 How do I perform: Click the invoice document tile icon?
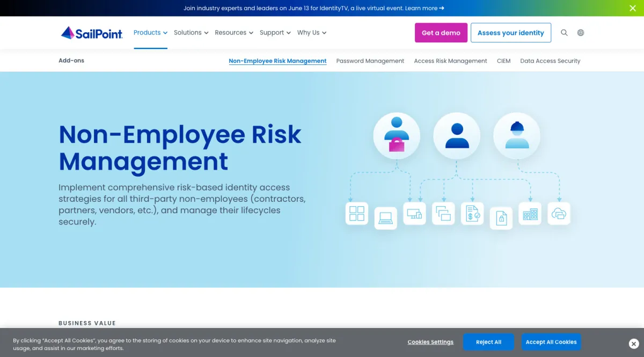(x=472, y=213)
